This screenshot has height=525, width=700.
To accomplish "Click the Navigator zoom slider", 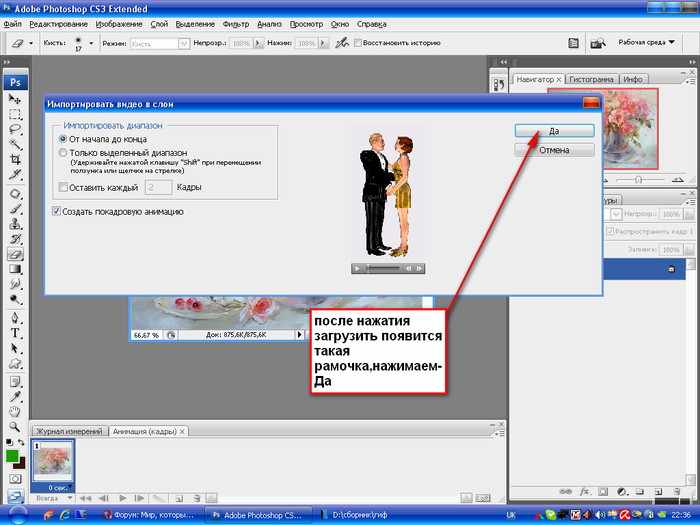I will pos(639,179).
